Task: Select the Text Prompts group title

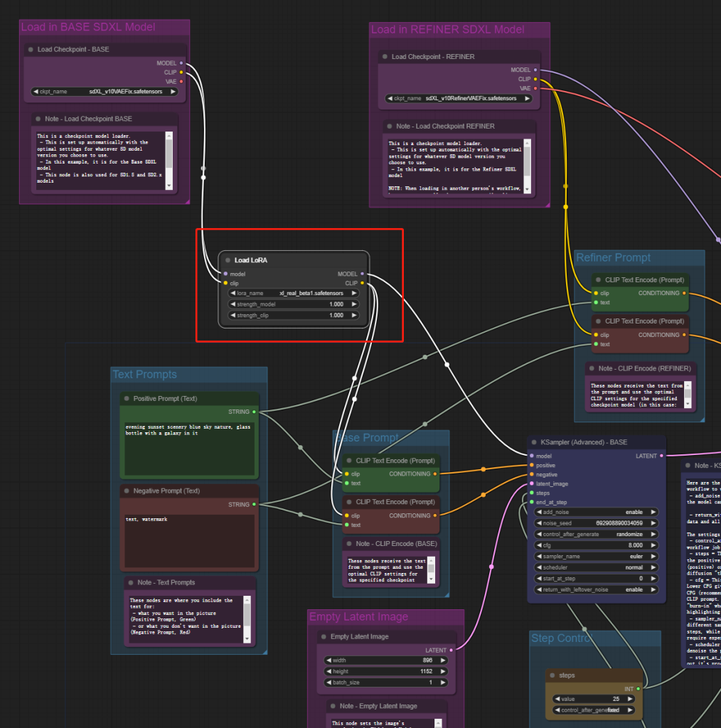Action: coord(145,374)
